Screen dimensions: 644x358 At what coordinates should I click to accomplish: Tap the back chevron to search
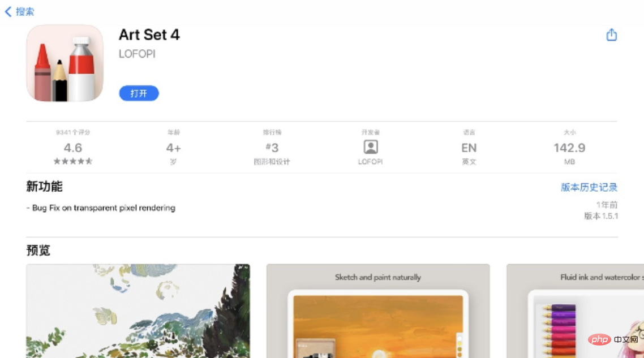click(8, 11)
